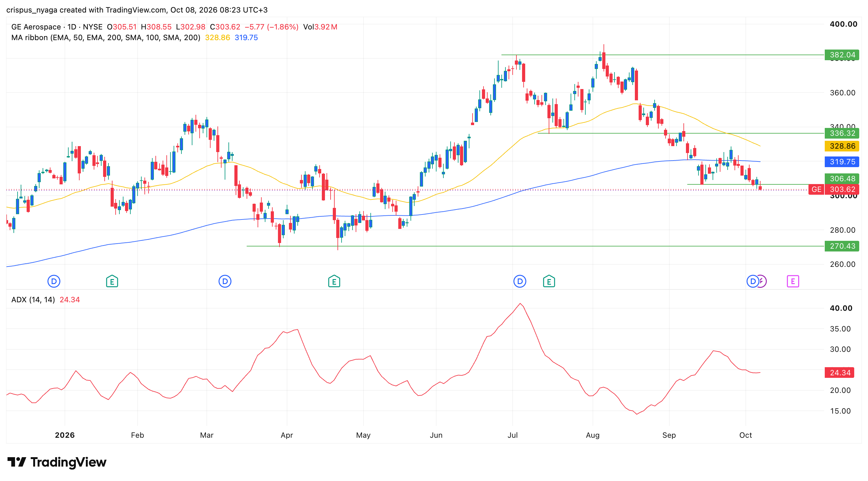The width and height of the screenshot is (868, 481).
Task: Click the 280.00 price axis label
Action: click(842, 230)
